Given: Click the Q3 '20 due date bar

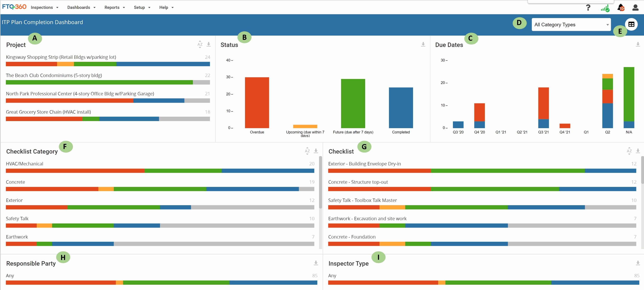Looking at the screenshot, I should [458, 125].
